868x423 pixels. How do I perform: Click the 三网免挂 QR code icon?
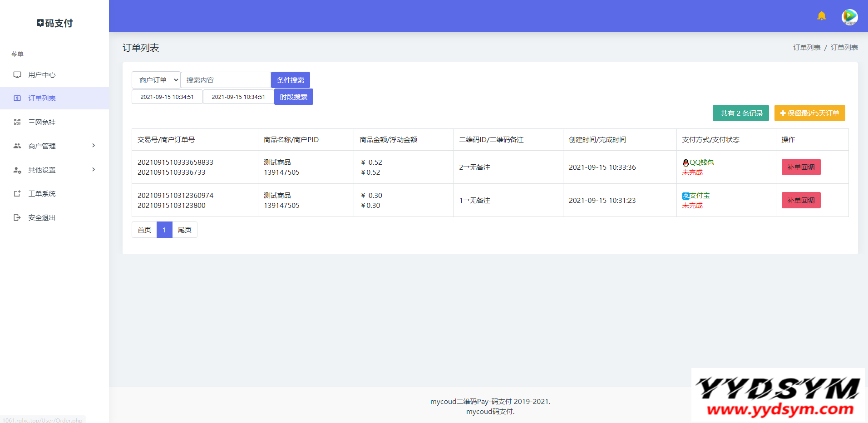click(17, 122)
